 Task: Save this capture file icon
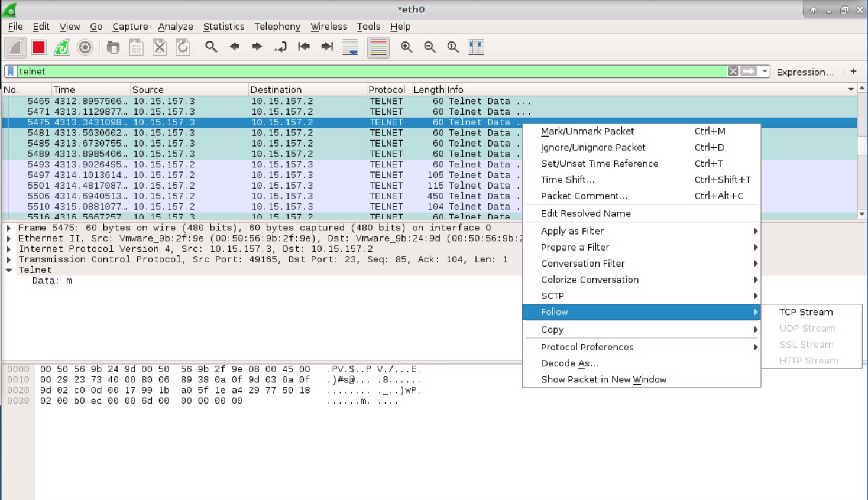[137, 47]
